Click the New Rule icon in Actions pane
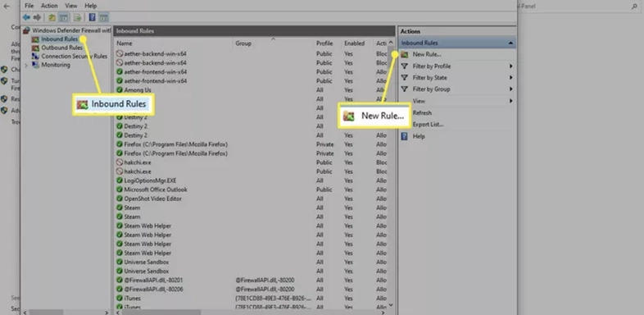 (405, 54)
